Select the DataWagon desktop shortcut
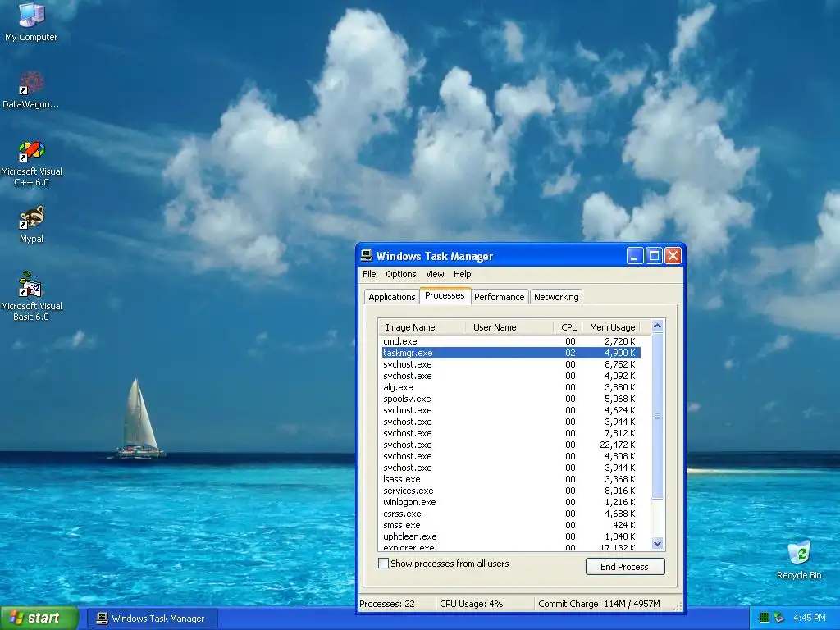The height and width of the screenshot is (630, 840). pos(31,89)
